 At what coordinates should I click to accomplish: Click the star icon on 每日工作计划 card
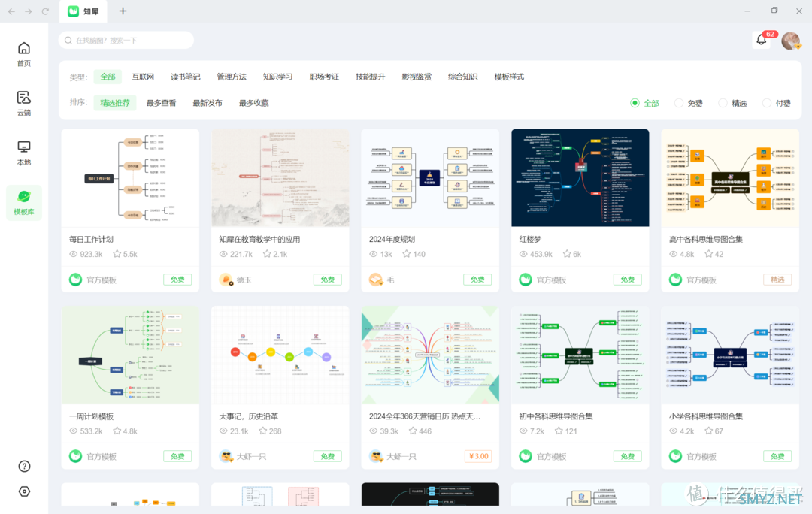[x=117, y=254]
